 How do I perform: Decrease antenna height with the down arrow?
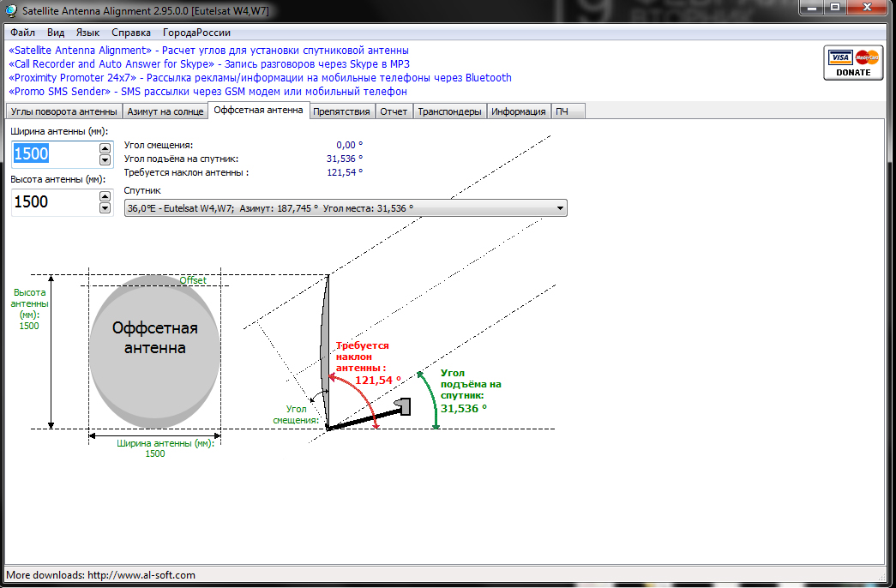click(105, 208)
